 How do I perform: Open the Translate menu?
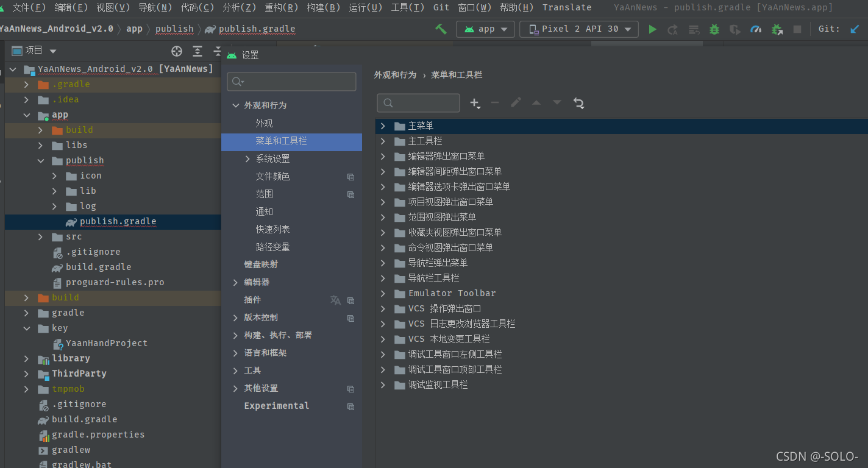(x=567, y=7)
